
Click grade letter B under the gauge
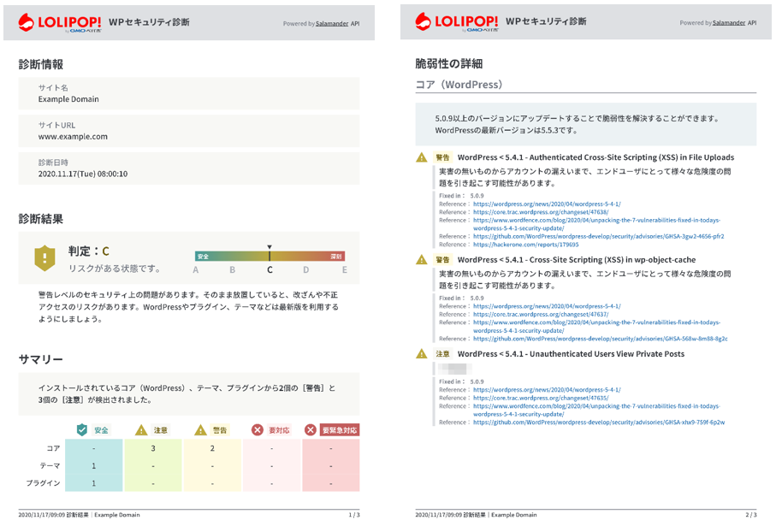coord(232,270)
